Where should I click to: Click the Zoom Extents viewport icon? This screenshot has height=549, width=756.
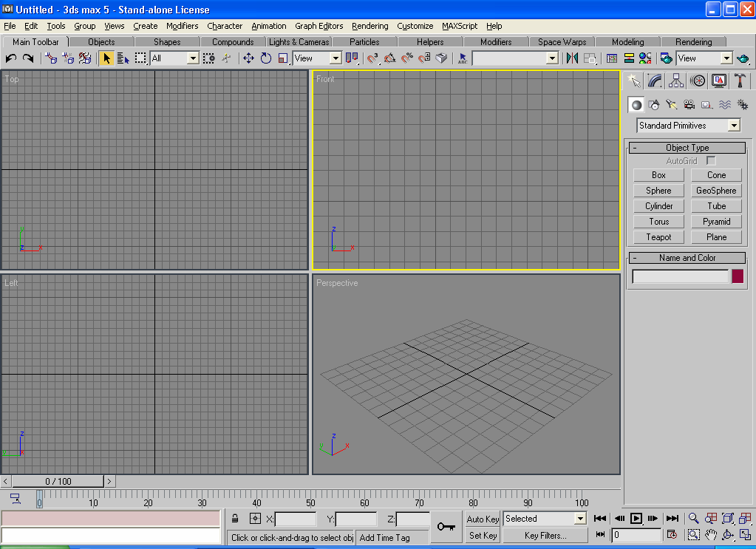coord(728,519)
